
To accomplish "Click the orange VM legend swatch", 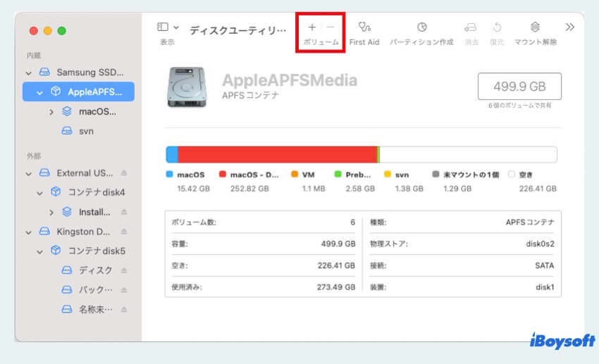I will point(295,174).
